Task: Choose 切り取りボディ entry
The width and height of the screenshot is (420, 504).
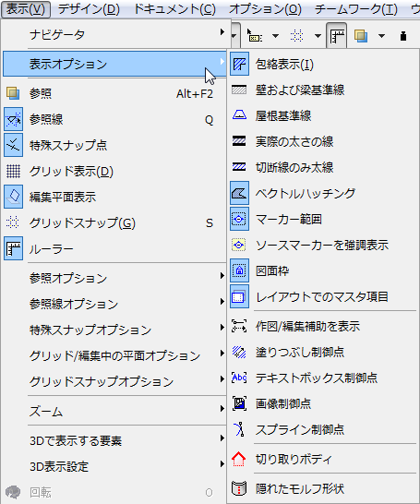Action: pyautogui.click(x=324, y=459)
